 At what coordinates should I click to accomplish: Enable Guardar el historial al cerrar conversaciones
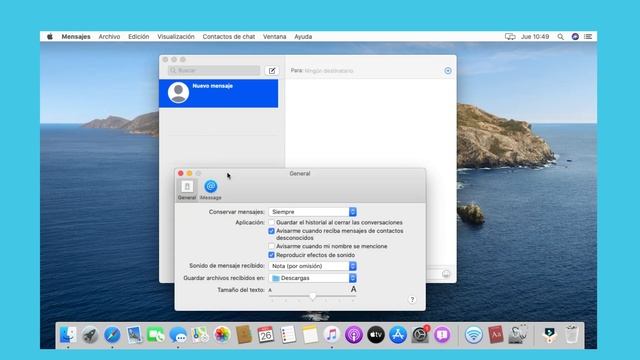click(x=271, y=222)
